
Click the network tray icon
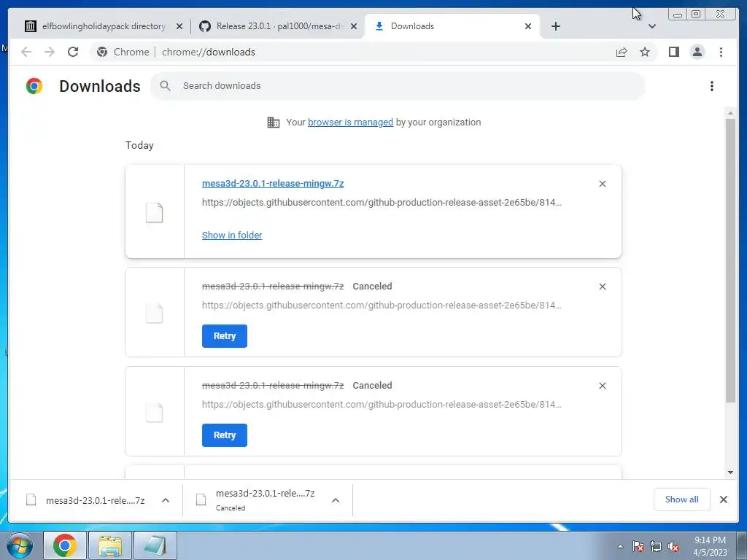(656, 546)
